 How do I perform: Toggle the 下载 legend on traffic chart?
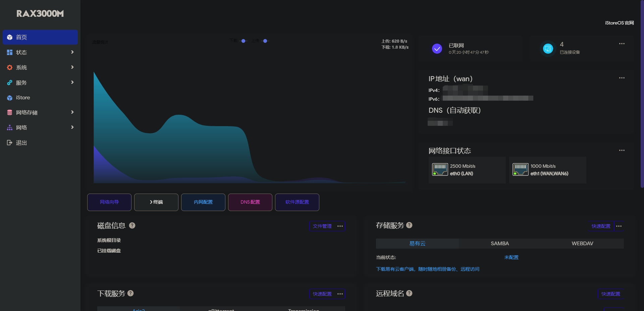[x=243, y=41]
